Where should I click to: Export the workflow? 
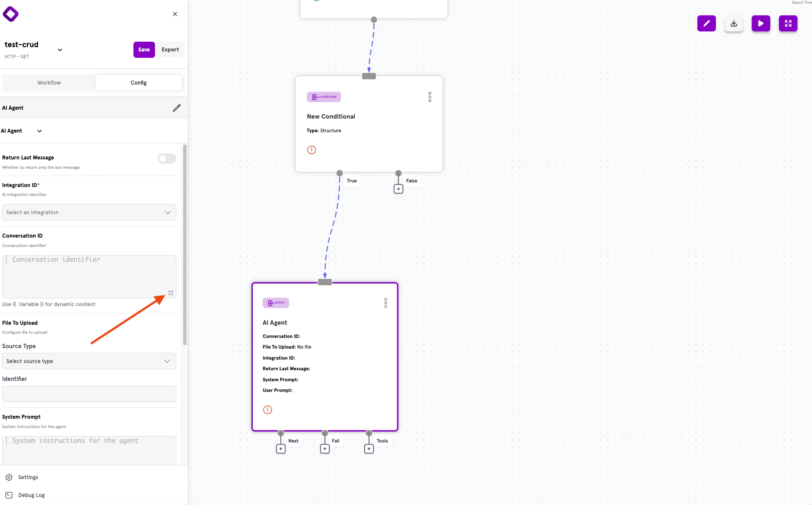pyautogui.click(x=170, y=50)
